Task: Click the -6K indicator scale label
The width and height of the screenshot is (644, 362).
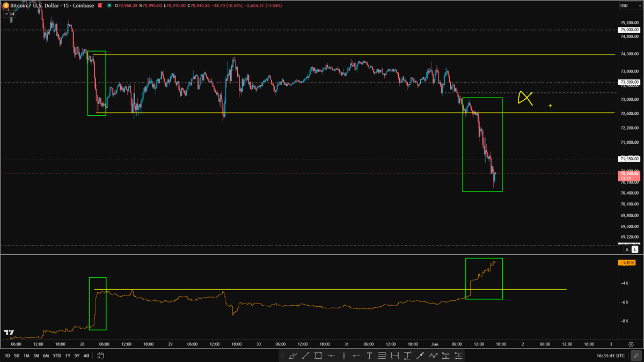Action: tap(624, 302)
